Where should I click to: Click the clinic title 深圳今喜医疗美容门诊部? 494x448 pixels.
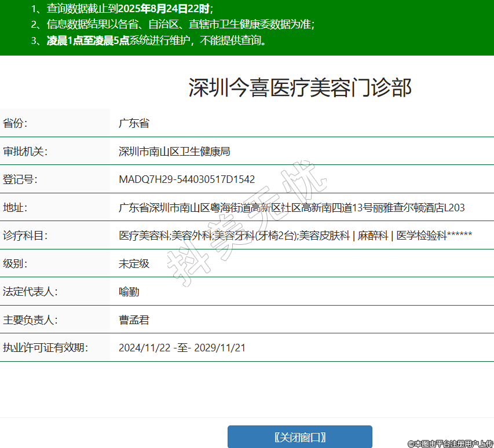click(299, 87)
